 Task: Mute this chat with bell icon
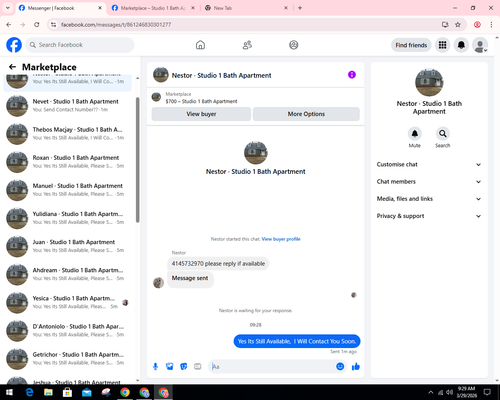pos(415,134)
